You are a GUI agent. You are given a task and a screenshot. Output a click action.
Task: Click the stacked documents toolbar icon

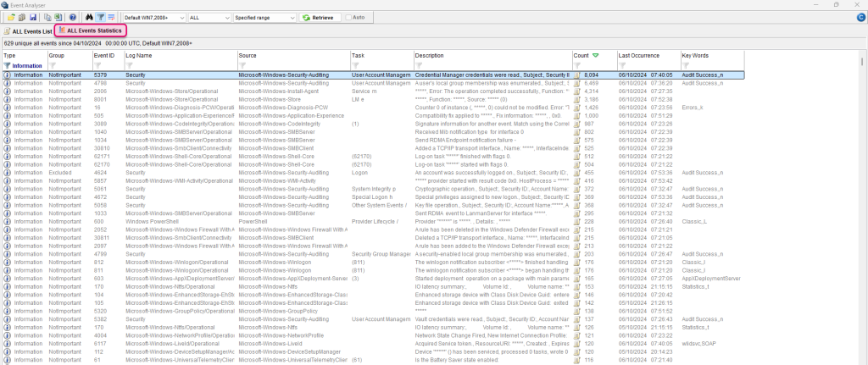(21, 18)
